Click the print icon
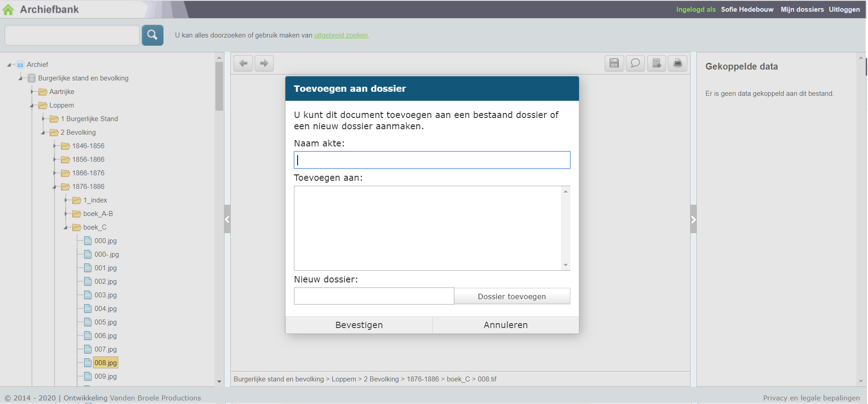The width and height of the screenshot is (868, 404). pyautogui.click(x=678, y=63)
